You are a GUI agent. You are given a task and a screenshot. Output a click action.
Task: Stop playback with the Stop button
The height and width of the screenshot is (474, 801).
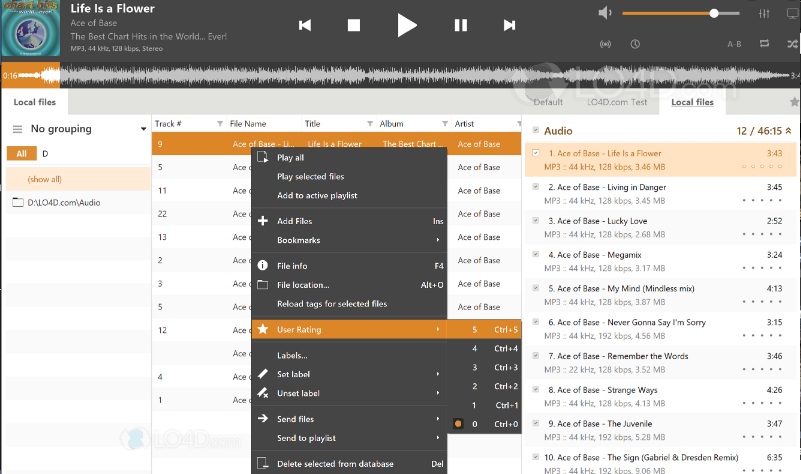click(353, 25)
